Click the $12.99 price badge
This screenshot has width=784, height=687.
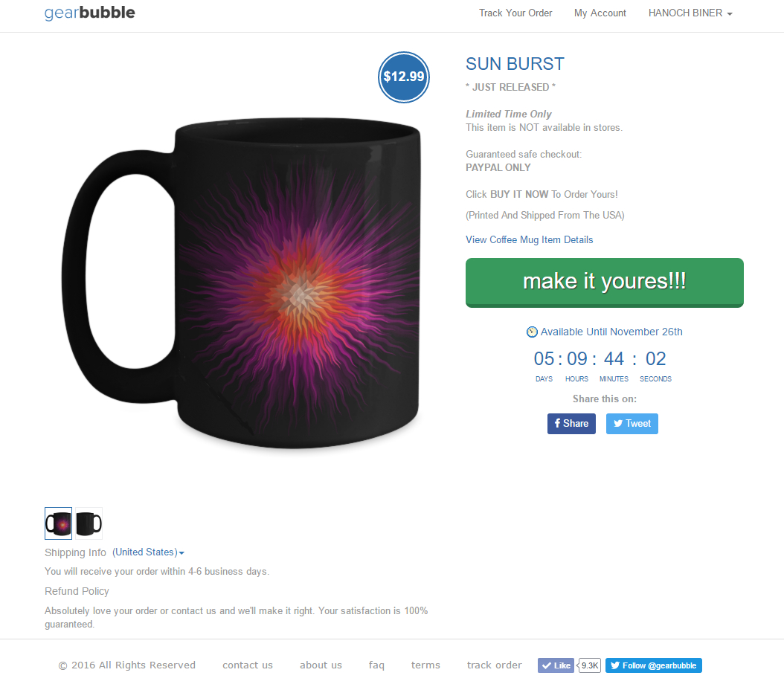[x=403, y=77]
